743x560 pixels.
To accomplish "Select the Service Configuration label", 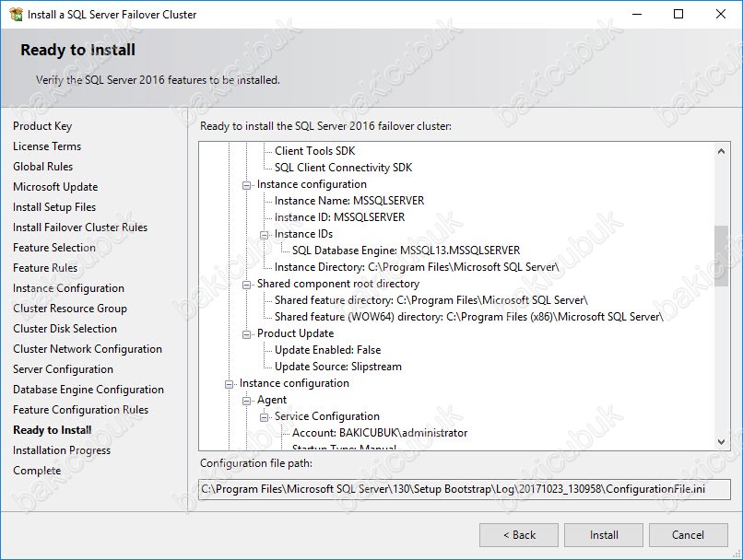I will (327, 416).
